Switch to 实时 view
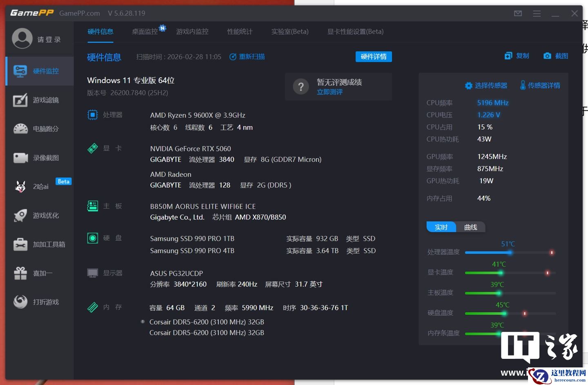The height and width of the screenshot is (385, 588). click(x=441, y=227)
